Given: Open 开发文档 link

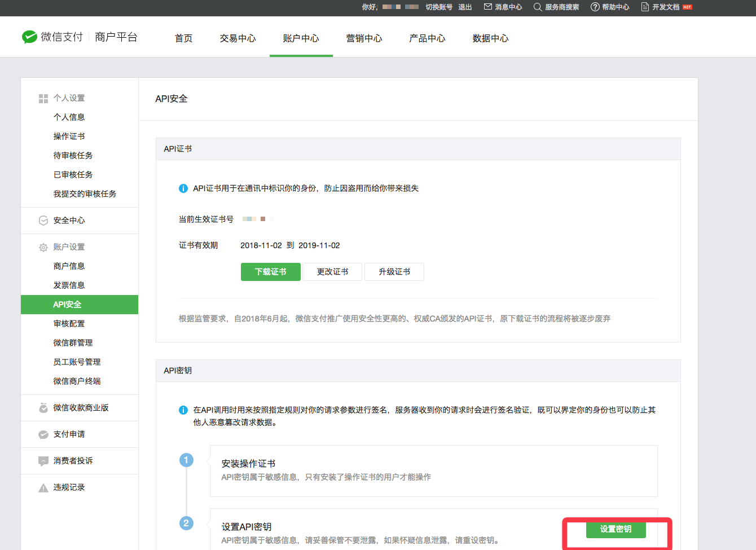Looking at the screenshot, I should 666,7.
